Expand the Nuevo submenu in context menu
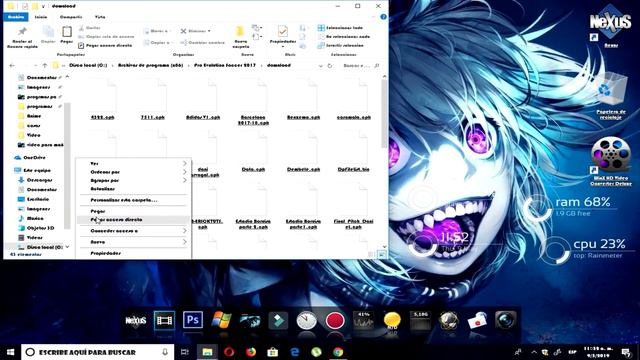Viewport: 640px width, 360px height. pyautogui.click(x=133, y=242)
